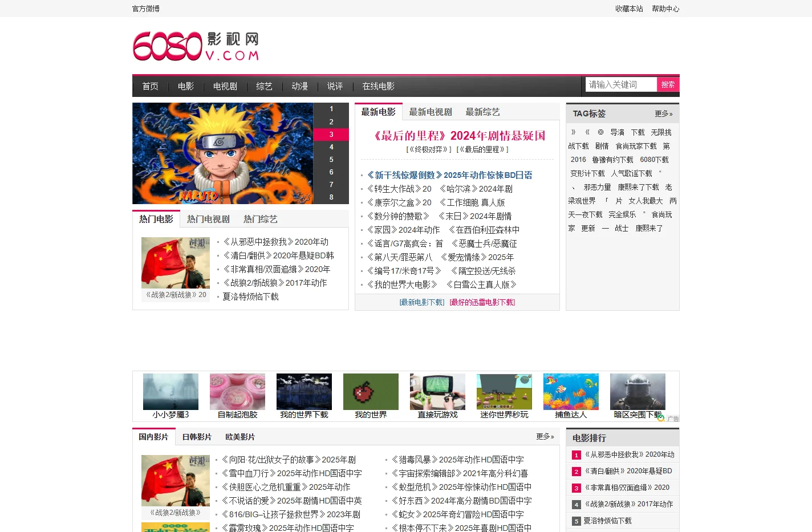
Task: Click the [最好的迅雷电影下载] footer link
Action: click(x=482, y=302)
